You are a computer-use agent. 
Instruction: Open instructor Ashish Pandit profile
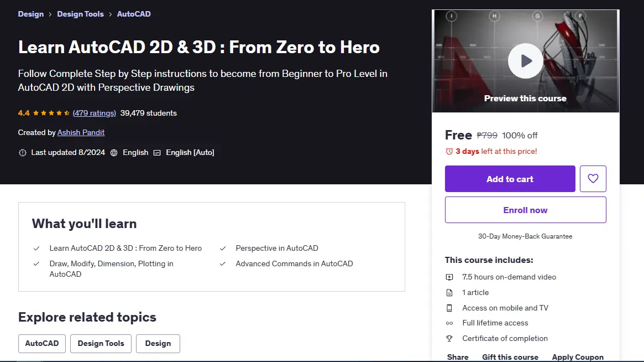[x=81, y=132]
